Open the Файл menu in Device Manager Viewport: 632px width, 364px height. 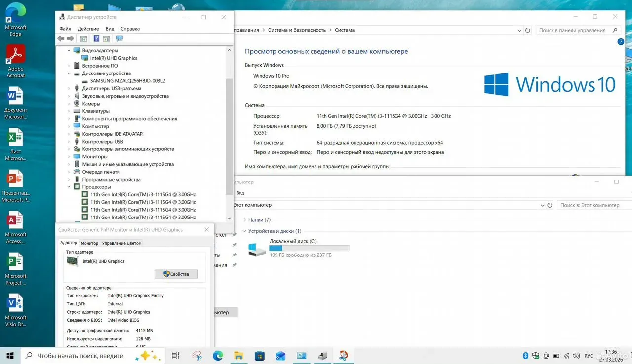pyautogui.click(x=65, y=29)
